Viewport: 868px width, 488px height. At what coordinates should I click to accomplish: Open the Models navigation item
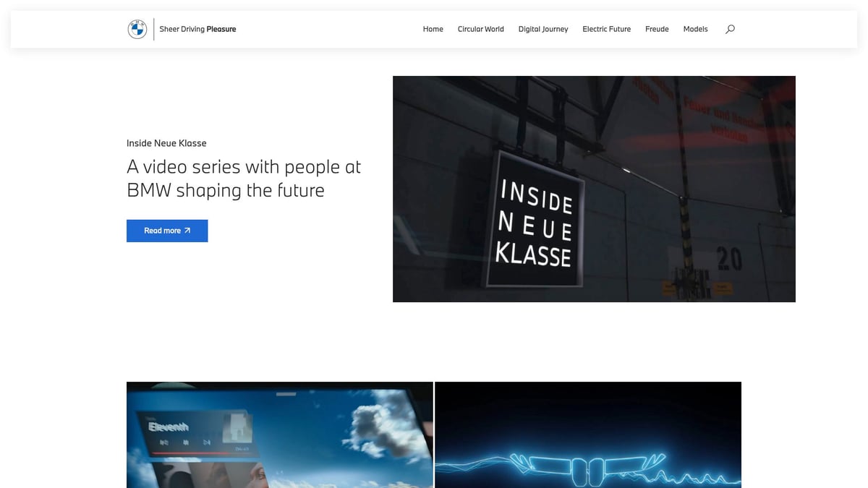tap(696, 29)
